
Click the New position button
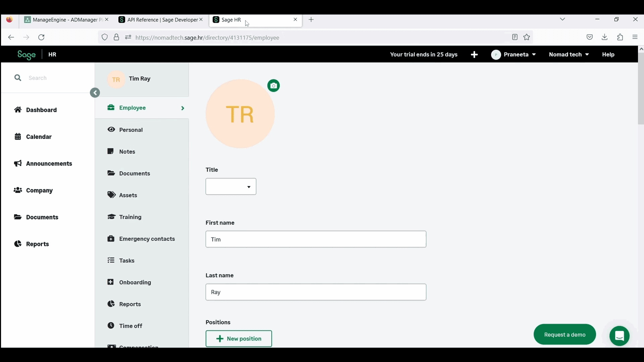(238, 339)
